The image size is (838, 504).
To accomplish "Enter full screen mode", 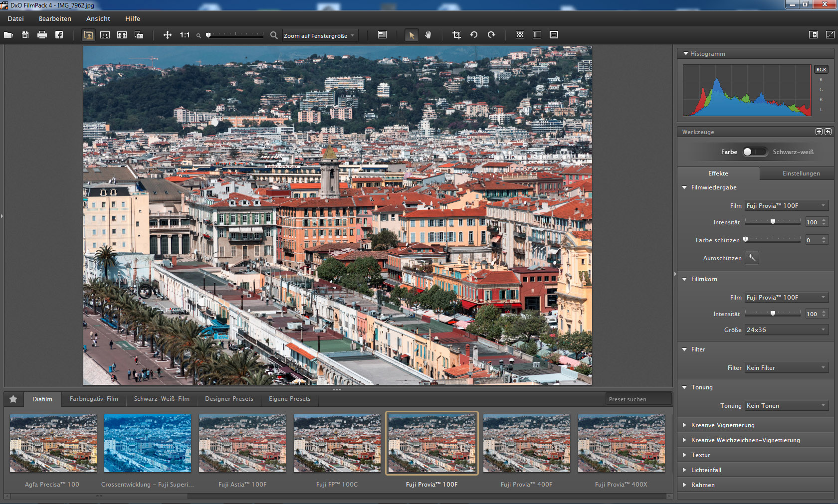I will (x=830, y=35).
